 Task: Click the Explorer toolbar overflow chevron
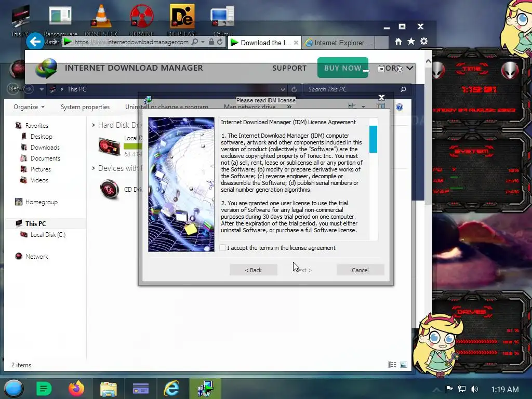coord(289,107)
